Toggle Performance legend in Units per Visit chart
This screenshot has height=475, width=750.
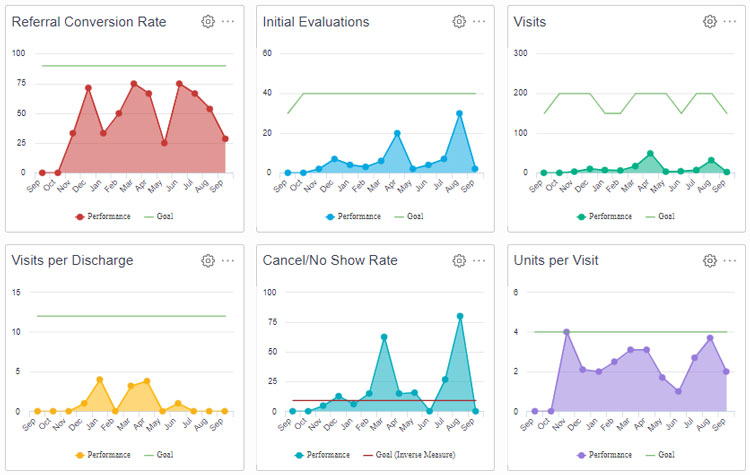(x=604, y=454)
